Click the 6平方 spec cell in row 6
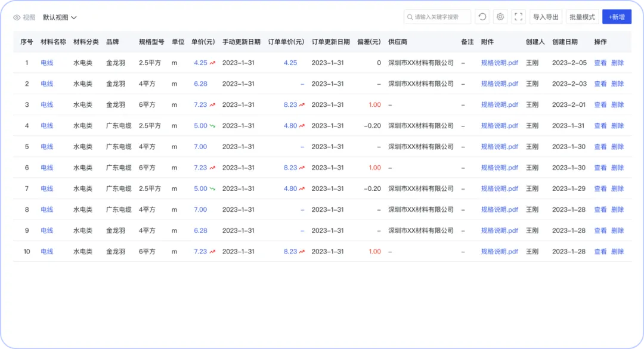 (x=147, y=168)
